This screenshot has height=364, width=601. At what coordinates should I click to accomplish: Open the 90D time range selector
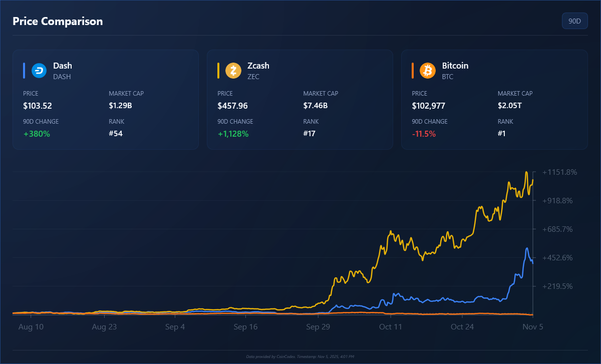[x=574, y=21]
